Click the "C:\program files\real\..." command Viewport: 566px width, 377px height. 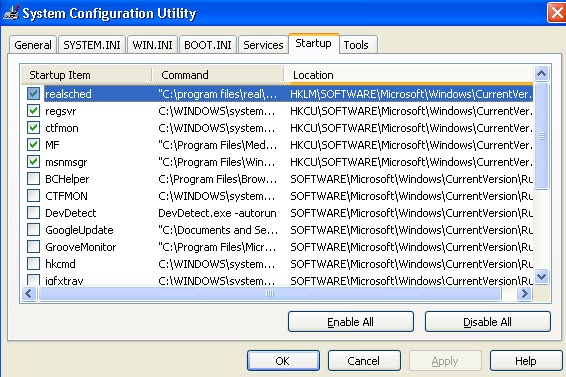[x=218, y=94]
